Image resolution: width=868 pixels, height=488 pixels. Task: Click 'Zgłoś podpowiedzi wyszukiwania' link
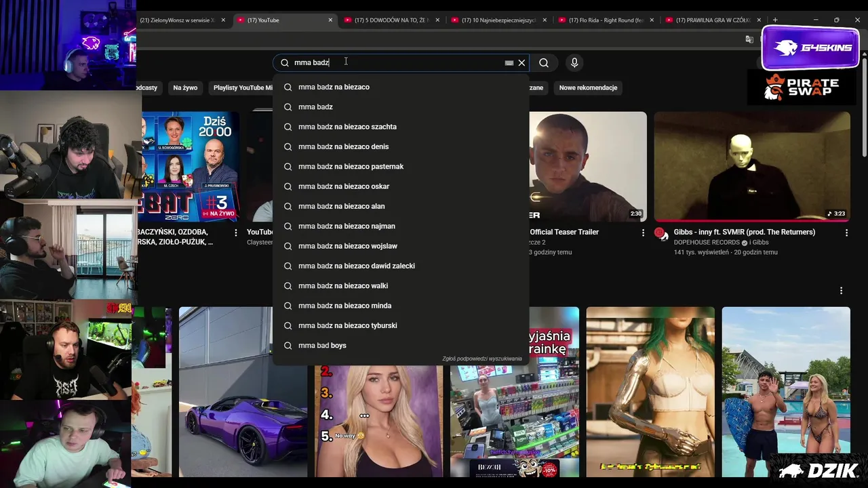pyautogui.click(x=482, y=359)
